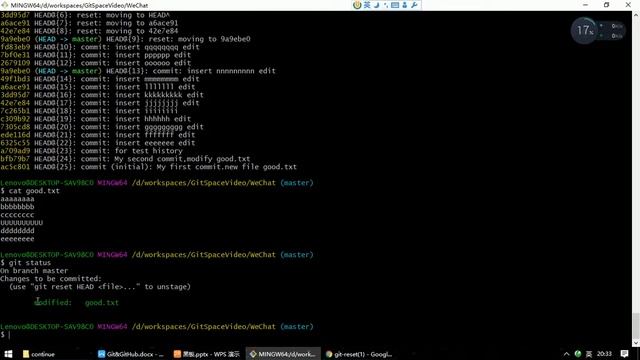Image resolution: width=640 pixels, height=360 pixels.
Task: Click the 'eeeeeeee' output line
Action: pos(17,239)
